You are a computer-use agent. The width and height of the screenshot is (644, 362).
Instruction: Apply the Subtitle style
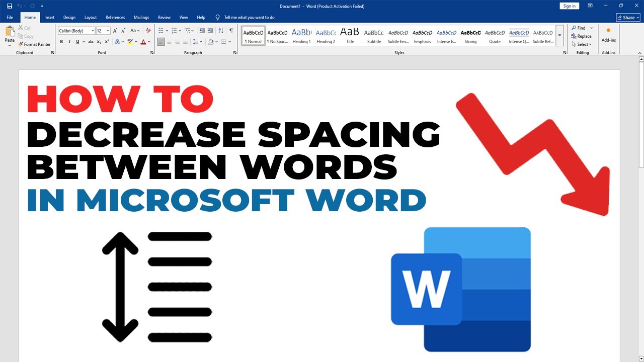[x=374, y=35]
